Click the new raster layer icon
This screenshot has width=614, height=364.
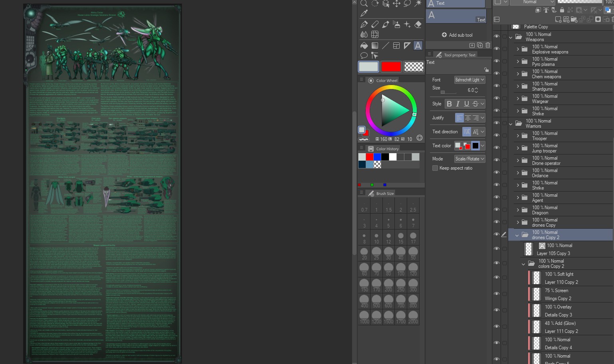(559, 19)
